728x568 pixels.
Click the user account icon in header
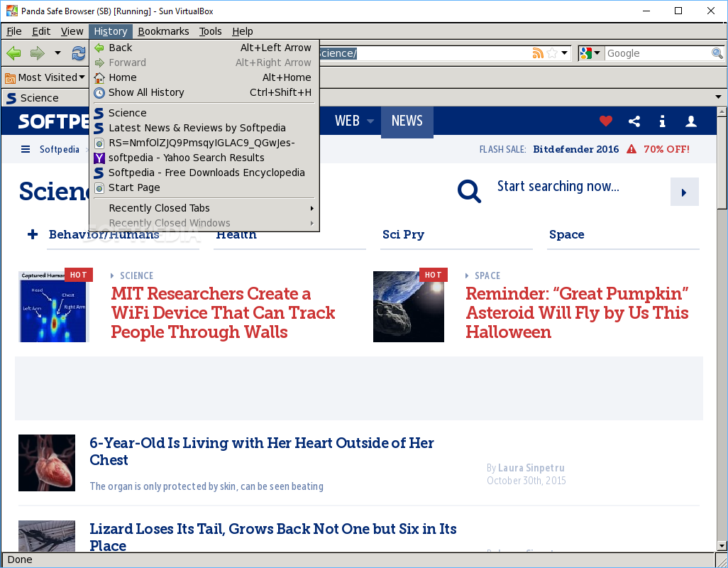[691, 121]
